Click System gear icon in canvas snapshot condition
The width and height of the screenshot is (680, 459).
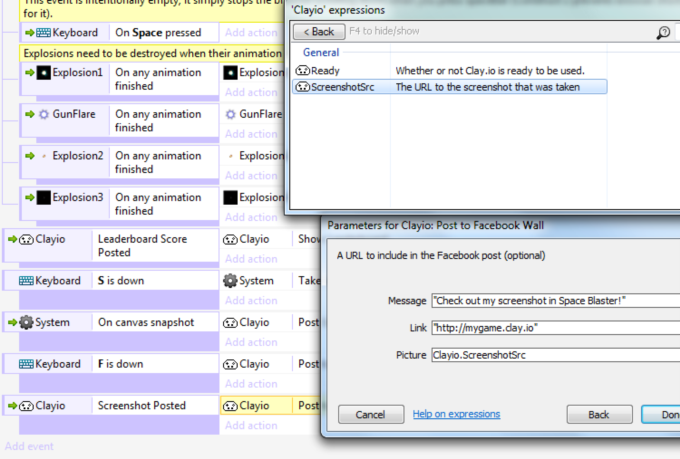click(x=26, y=322)
